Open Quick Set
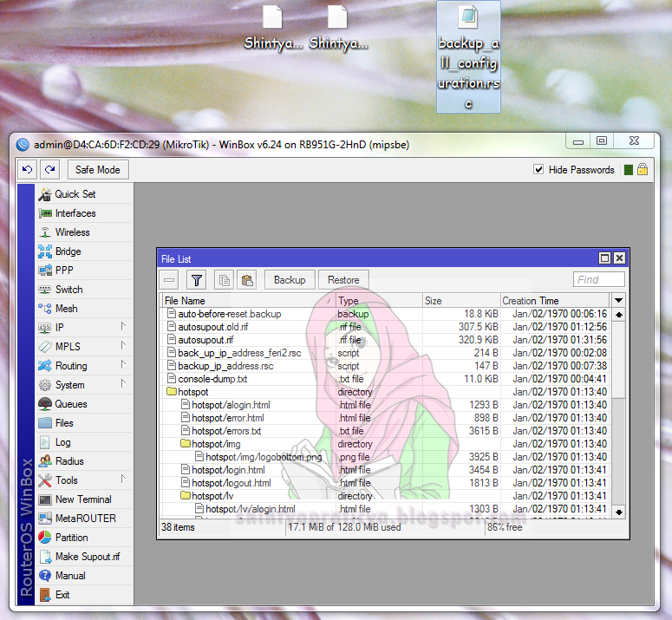672x620 pixels. pos(75,194)
